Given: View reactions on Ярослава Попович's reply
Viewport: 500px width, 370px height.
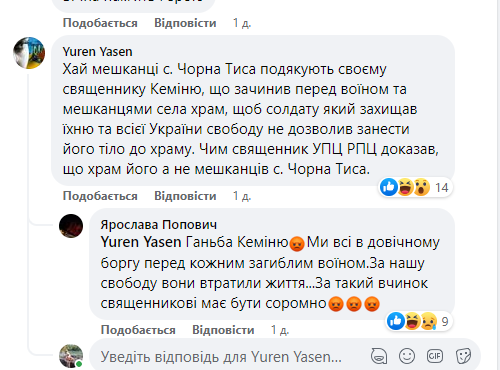Looking at the screenshot, I should pos(419,321).
